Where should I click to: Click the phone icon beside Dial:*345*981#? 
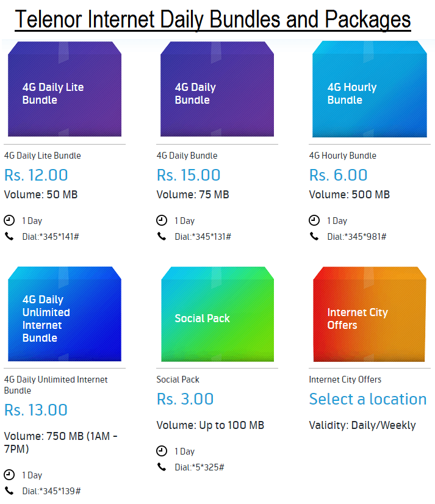pyautogui.click(x=314, y=237)
